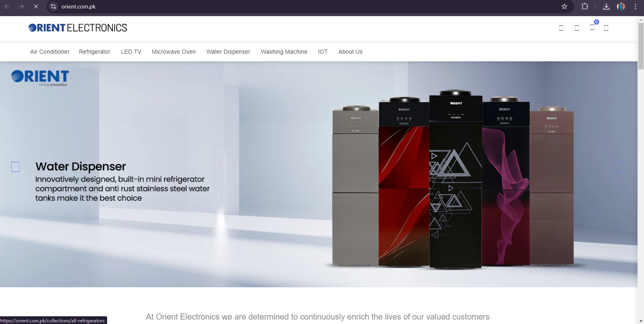Open the shopping cart with 0 badge
The image size is (644, 324).
pos(592,27)
